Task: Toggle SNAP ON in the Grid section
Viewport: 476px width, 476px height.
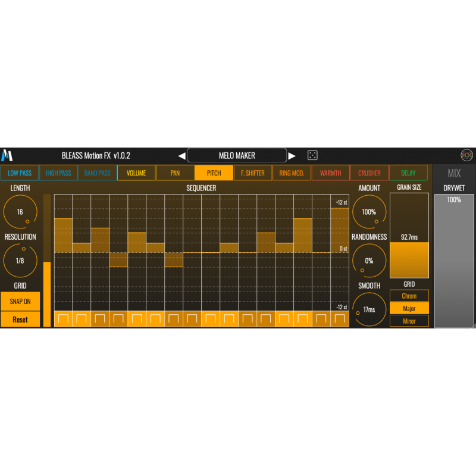Action: coord(20,302)
